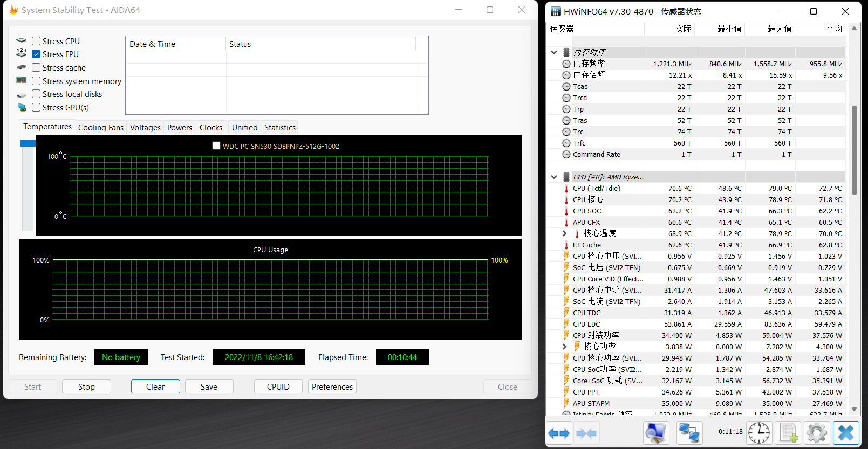Enable the Stress cache checkbox
868x449 pixels.
click(x=36, y=67)
